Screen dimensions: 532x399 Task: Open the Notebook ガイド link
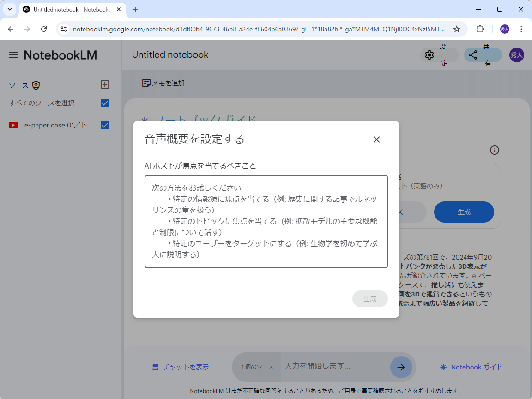tap(471, 367)
